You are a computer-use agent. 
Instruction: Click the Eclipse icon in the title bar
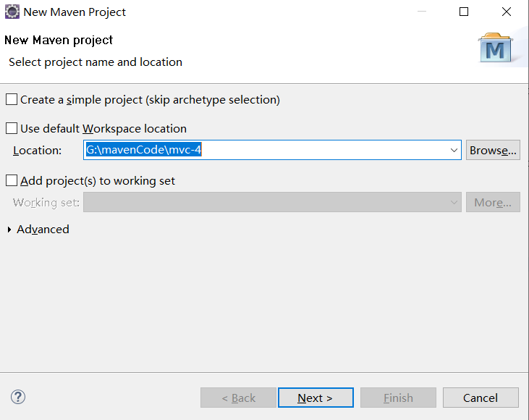[12, 12]
